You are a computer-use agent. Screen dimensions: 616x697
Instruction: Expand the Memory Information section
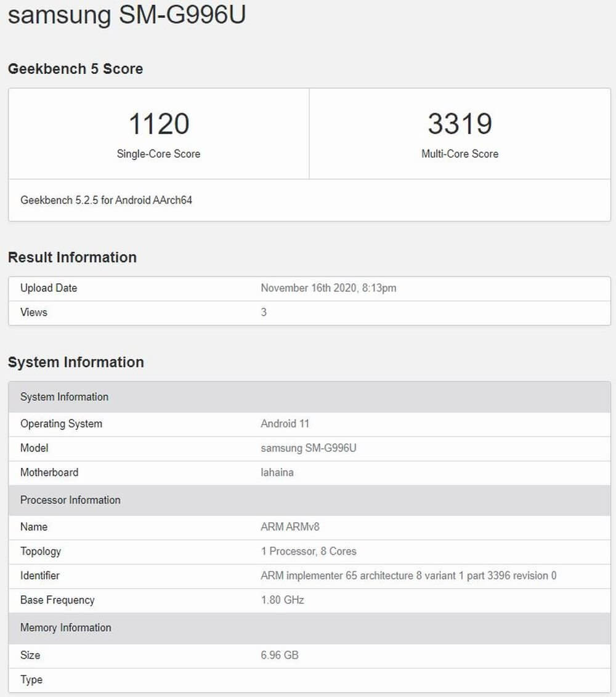coord(65,628)
